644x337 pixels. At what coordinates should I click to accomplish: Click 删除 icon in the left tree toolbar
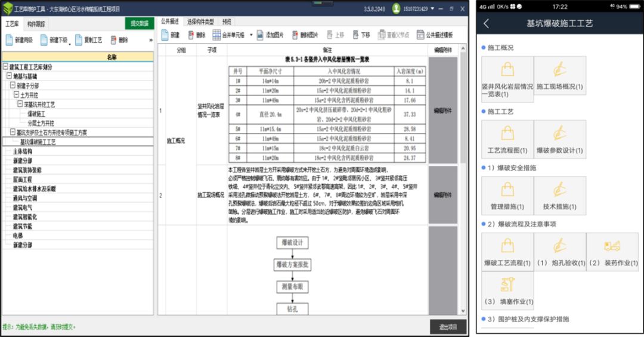click(x=113, y=40)
